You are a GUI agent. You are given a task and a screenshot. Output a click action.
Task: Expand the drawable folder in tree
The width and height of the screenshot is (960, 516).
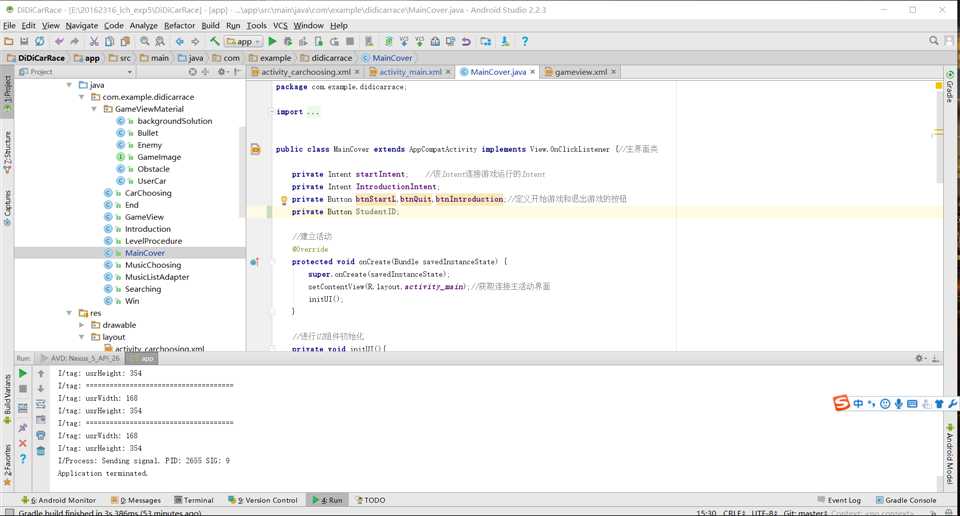[82, 325]
